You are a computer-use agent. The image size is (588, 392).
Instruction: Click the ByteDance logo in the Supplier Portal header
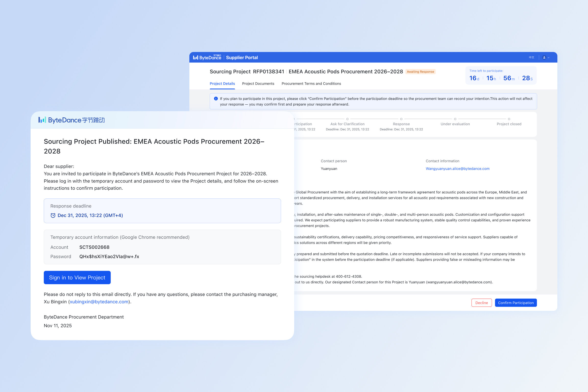208,57
